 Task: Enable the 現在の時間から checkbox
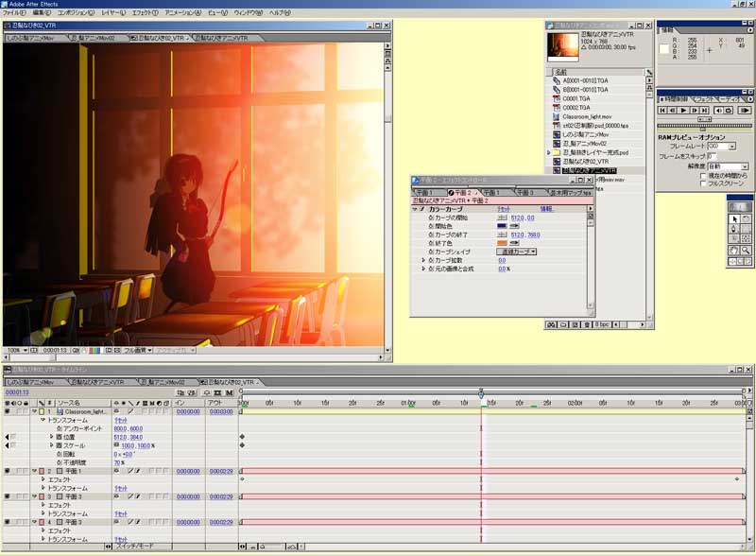(x=703, y=176)
